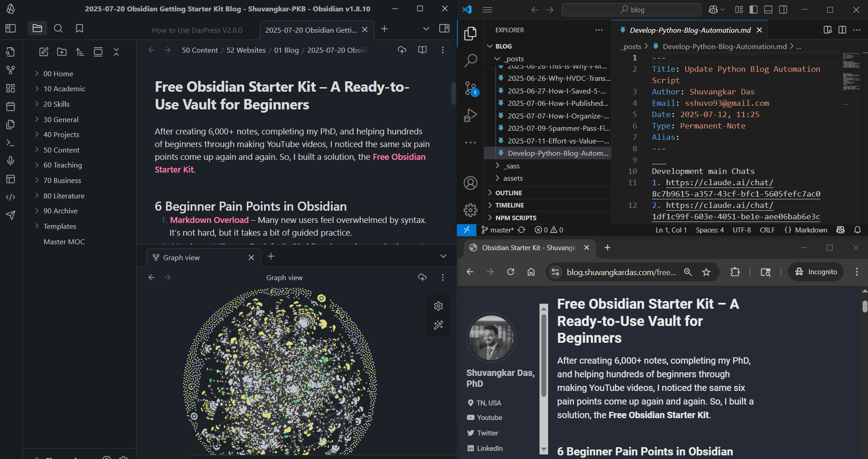Screen dimensions: 868x459
Task: Toggle Obsidian left sidebar
Action: tap(10, 29)
